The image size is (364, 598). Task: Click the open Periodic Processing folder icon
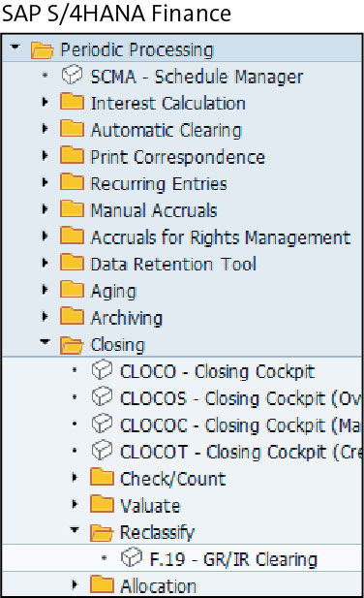coord(42,50)
